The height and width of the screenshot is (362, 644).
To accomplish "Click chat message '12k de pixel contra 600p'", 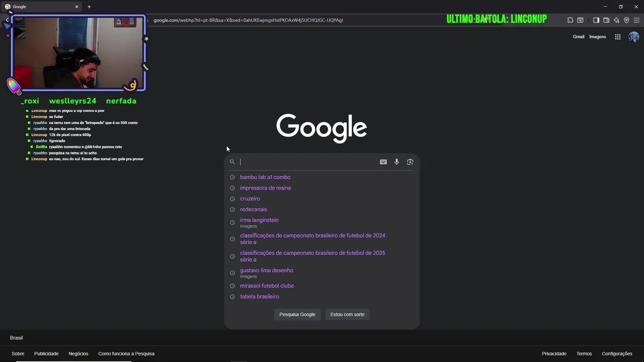I will (x=70, y=135).
